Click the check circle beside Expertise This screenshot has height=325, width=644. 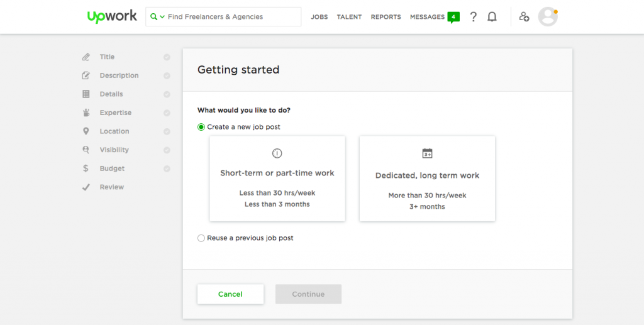point(167,113)
